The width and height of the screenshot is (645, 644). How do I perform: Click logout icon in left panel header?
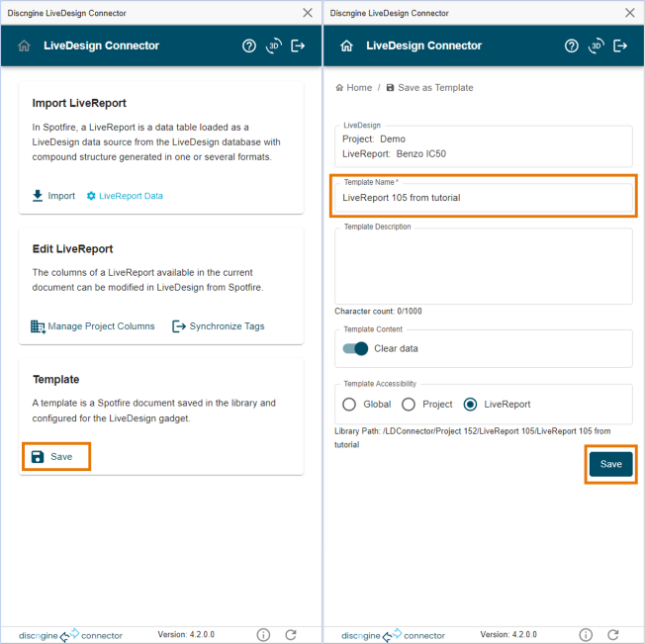(298, 46)
